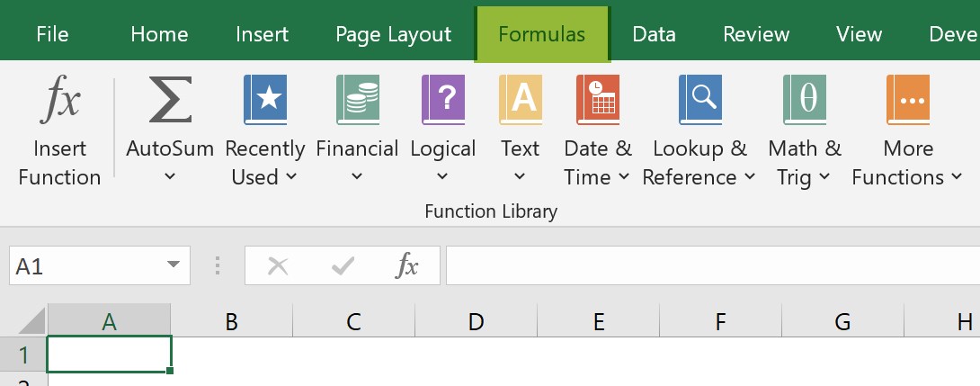This screenshot has height=386, width=980.
Task: Open the Lookup & Reference magnifier icon
Action: (700, 100)
